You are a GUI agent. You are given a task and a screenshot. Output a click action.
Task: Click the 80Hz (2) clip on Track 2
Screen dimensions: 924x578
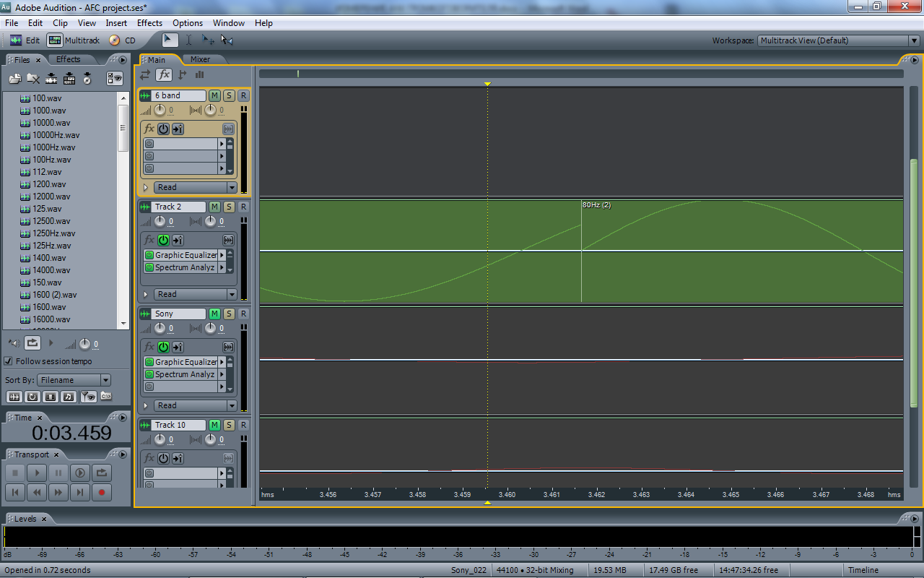click(741, 251)
